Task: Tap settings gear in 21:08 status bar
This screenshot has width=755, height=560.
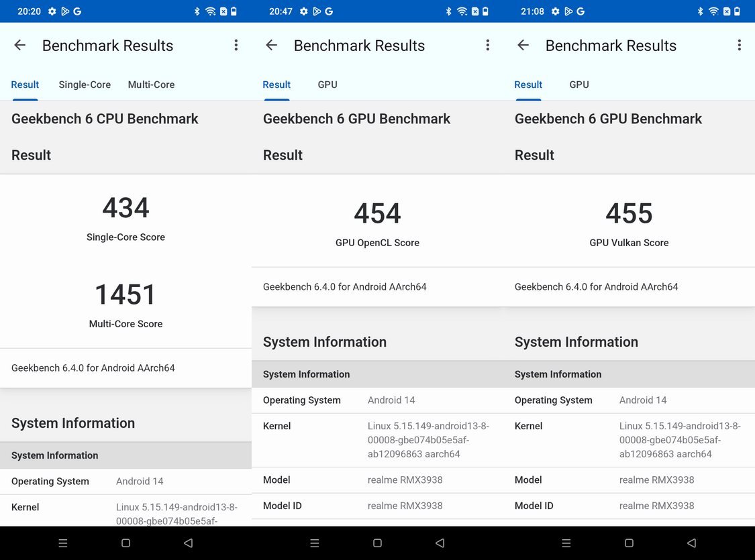Action: pos(555,11)
